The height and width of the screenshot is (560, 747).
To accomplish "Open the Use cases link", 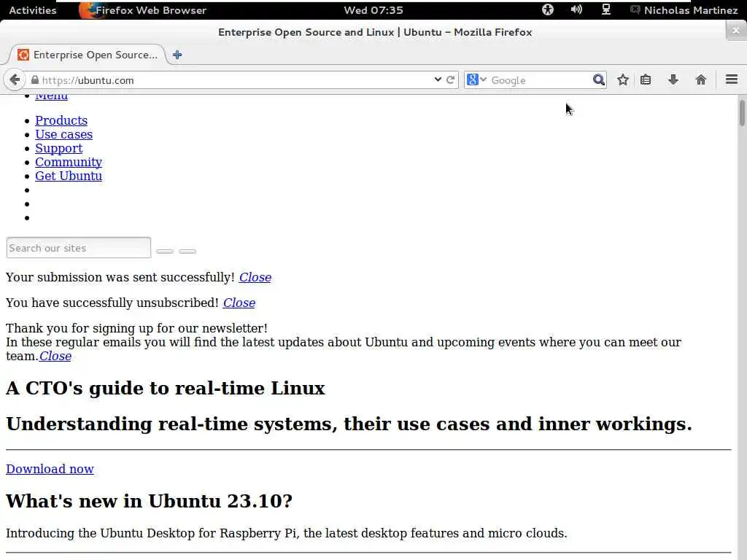I will pos(64,134).
